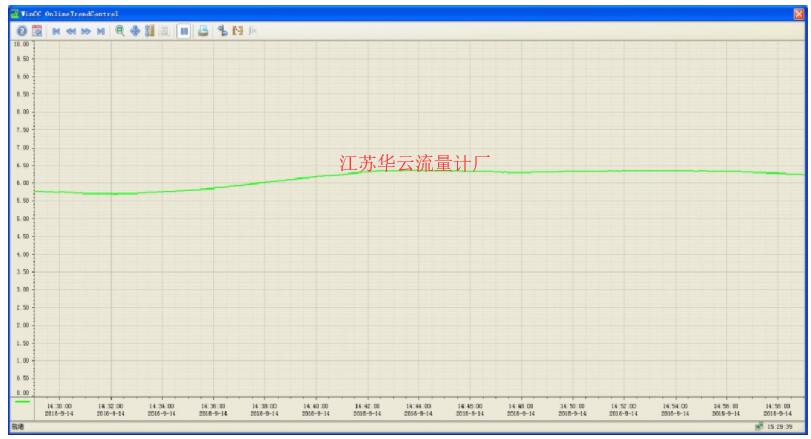Click the WinCC OnlineTrendControl title bar icon
This screenshot has height=439, width=811.
[x=15, y=14]
